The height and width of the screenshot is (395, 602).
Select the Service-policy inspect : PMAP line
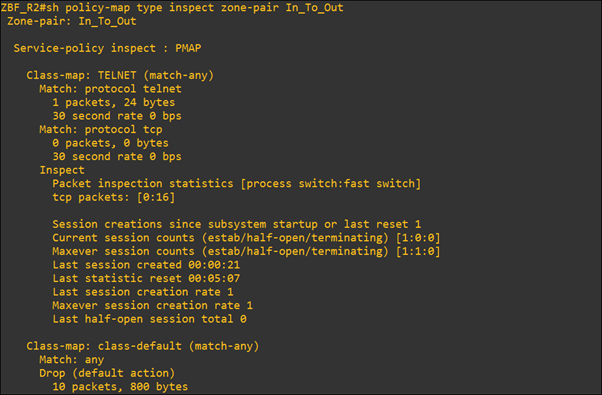click(108, 48)
